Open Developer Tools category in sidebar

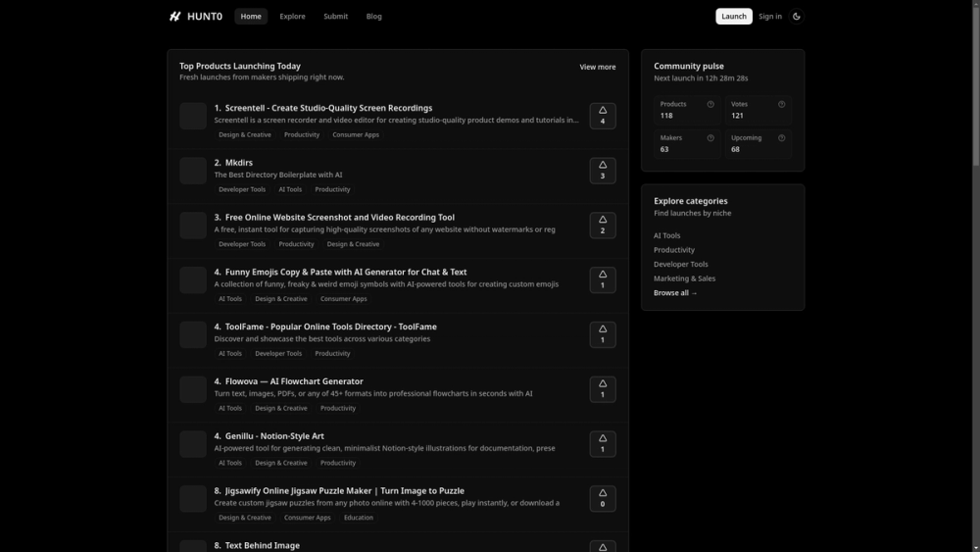[681, 265]
